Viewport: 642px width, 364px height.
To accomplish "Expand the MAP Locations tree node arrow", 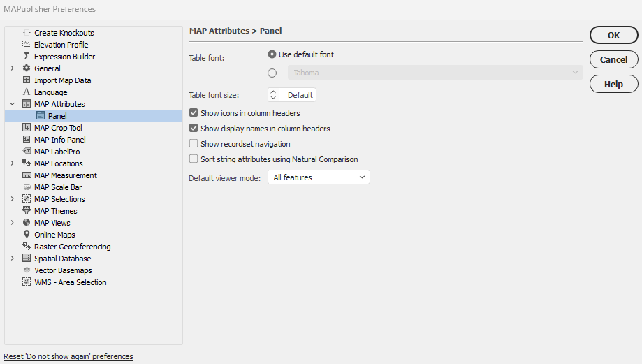I will click(x=13, y=163).
